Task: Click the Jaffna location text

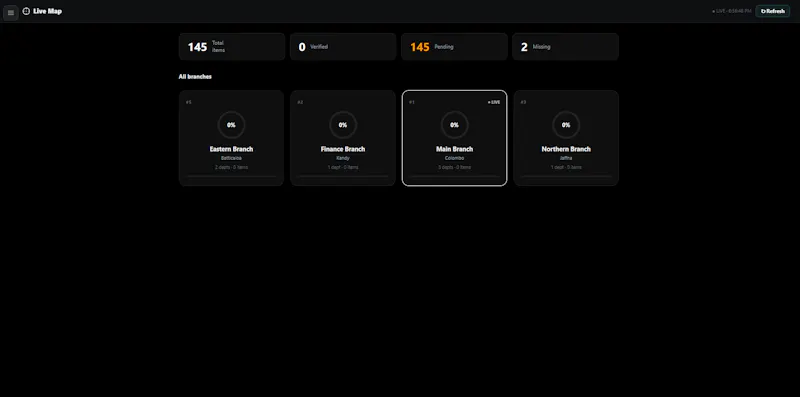Action: (x=566, y=158)
